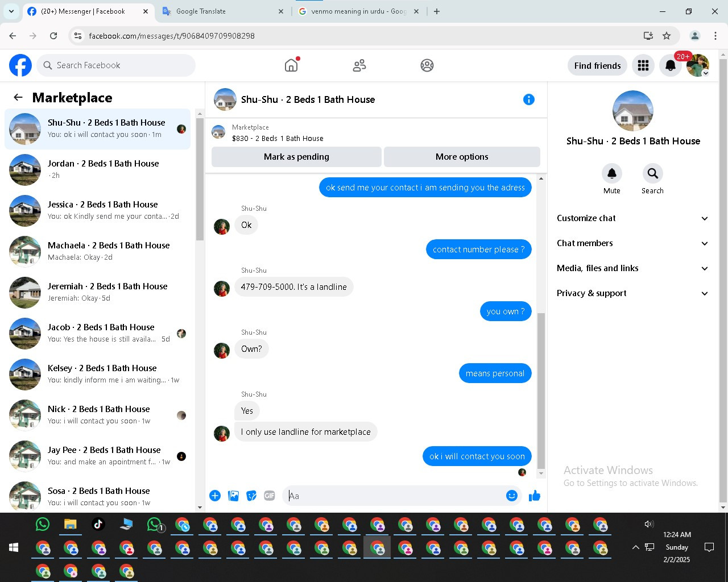The height and width of the screenshot is (582, 728).
Task: Send a thumbs up like
Action: tap(535, 496)
